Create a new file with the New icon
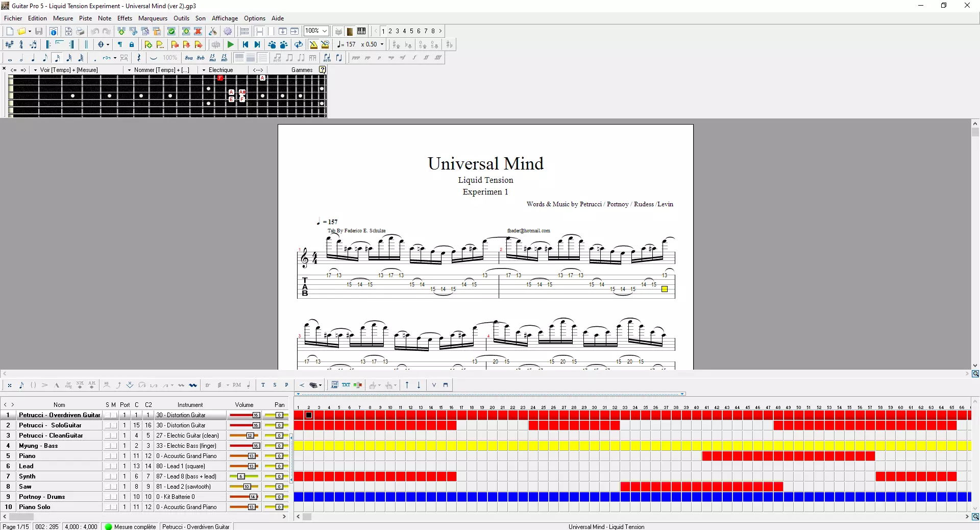 [x=10, y=31]
